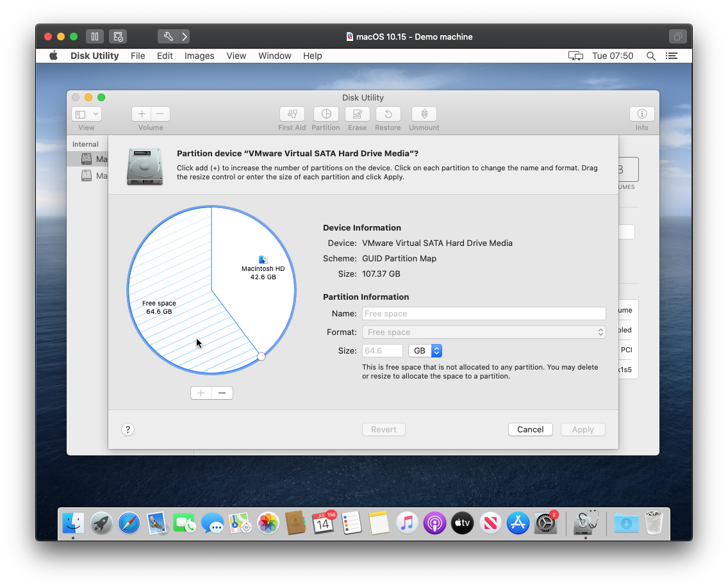Click the VMware forward arrow button

[x=185, y=37]
